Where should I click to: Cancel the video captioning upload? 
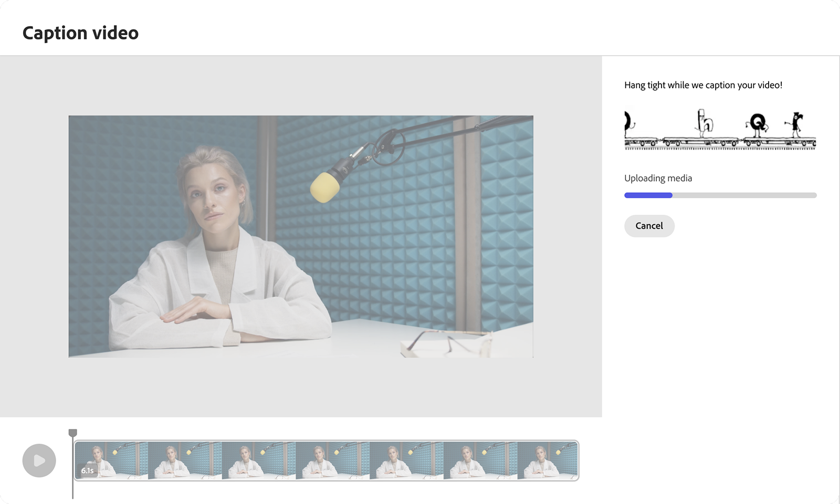649,226
